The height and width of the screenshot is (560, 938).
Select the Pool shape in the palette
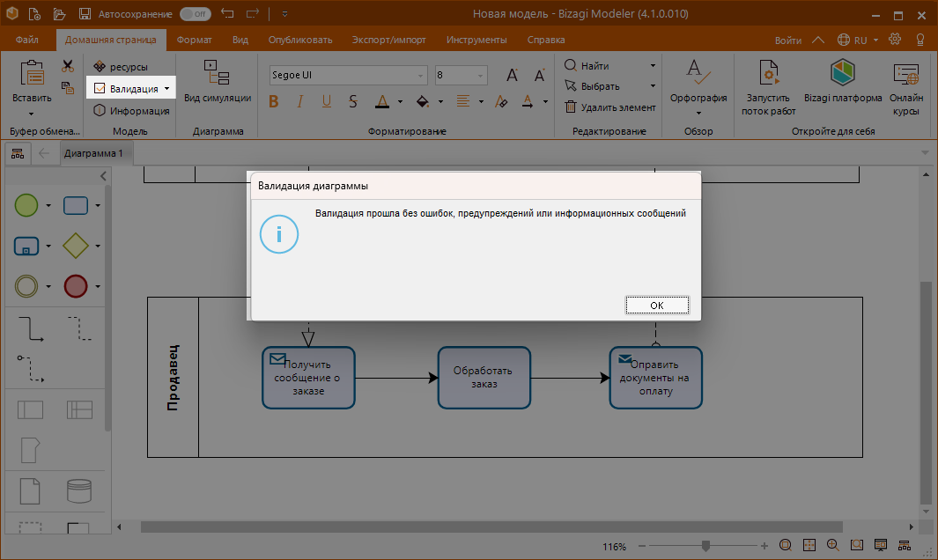coord(29,409)
